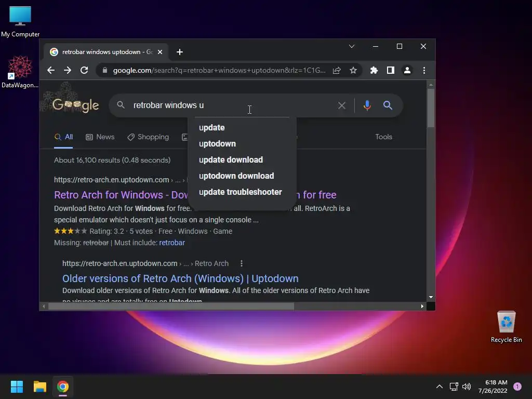Clear the Google search box text

[342, 105]
